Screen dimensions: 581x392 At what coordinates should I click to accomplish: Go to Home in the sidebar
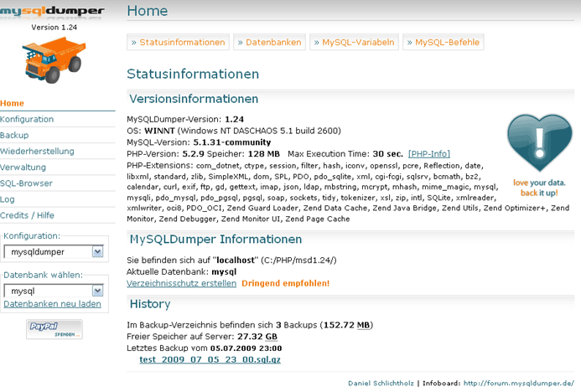(12, 103)
